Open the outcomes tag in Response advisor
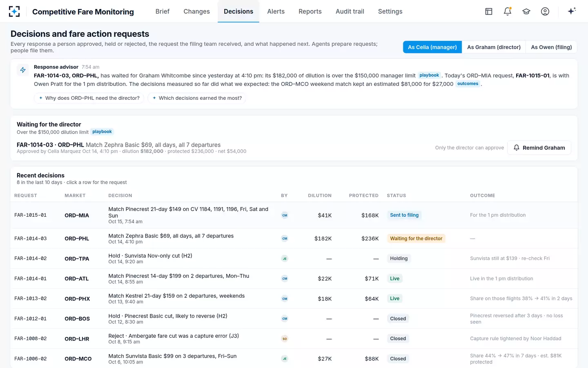The width and height of the screenshot is (588, 368). 468,84
